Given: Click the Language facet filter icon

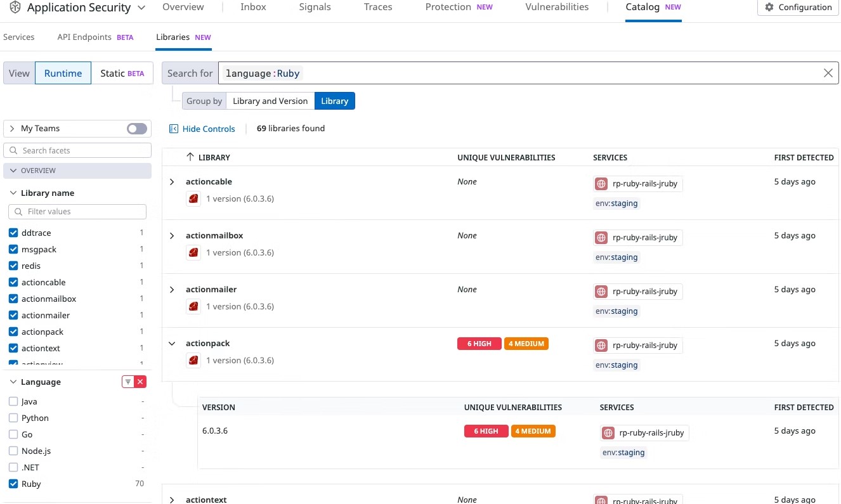Looking at the screenshot, I should (128, 382).
